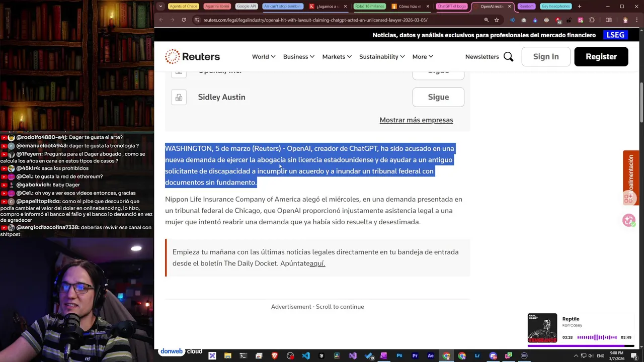Screen dimensions: 644x362
Task: Open the tab search chevron at top left
Action: [x=160, y=7]
